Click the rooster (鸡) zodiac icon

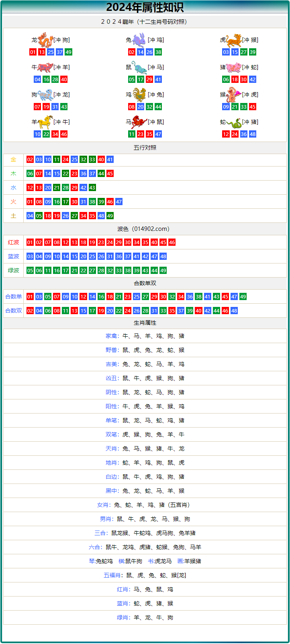pos(139,95)
